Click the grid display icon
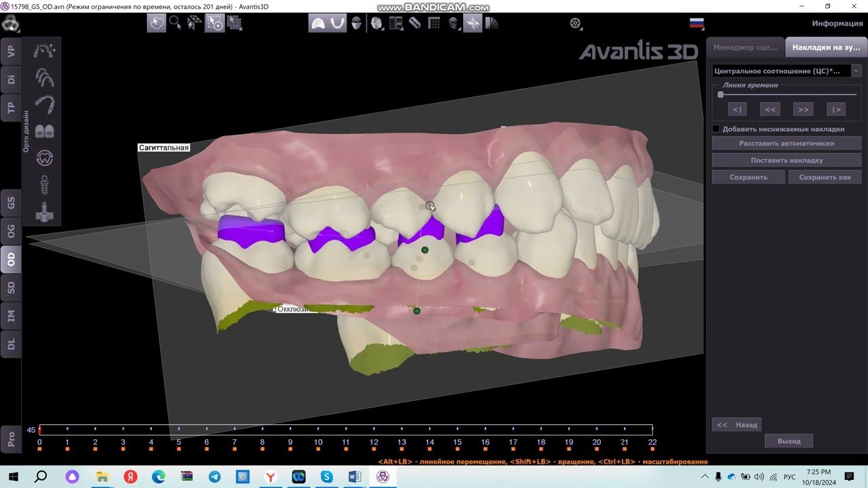 (x=435, y=23)
